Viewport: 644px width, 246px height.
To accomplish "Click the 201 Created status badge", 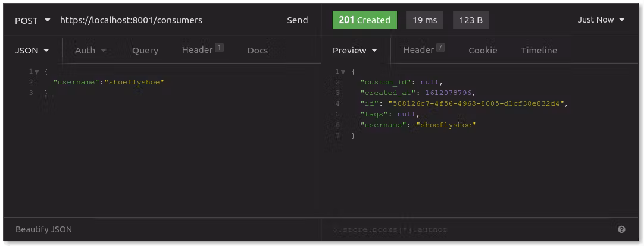I will point(364,20).
